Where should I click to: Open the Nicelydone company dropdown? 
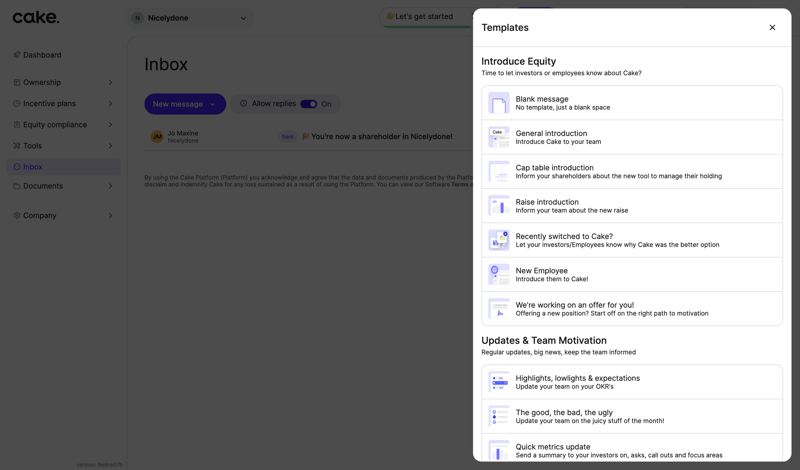(190, 18)
